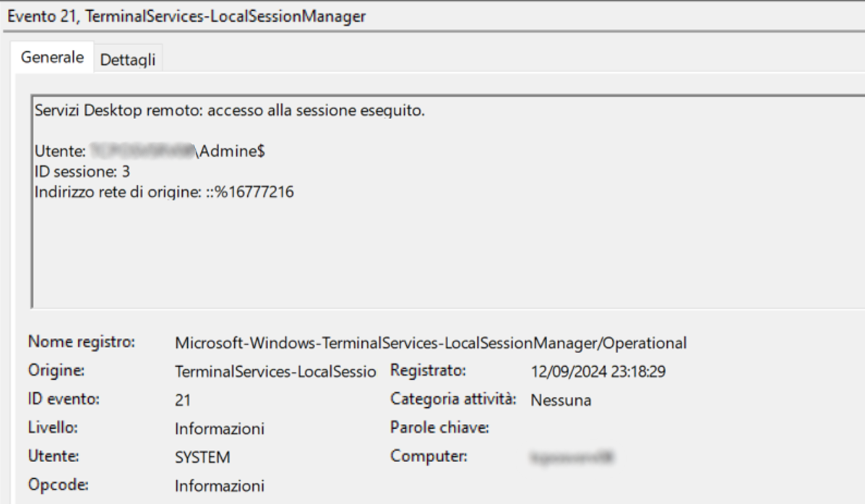Viewport: 865px width, 504px height.
Task: Click the Utente value SYSTEM
Action: (203, 457)
